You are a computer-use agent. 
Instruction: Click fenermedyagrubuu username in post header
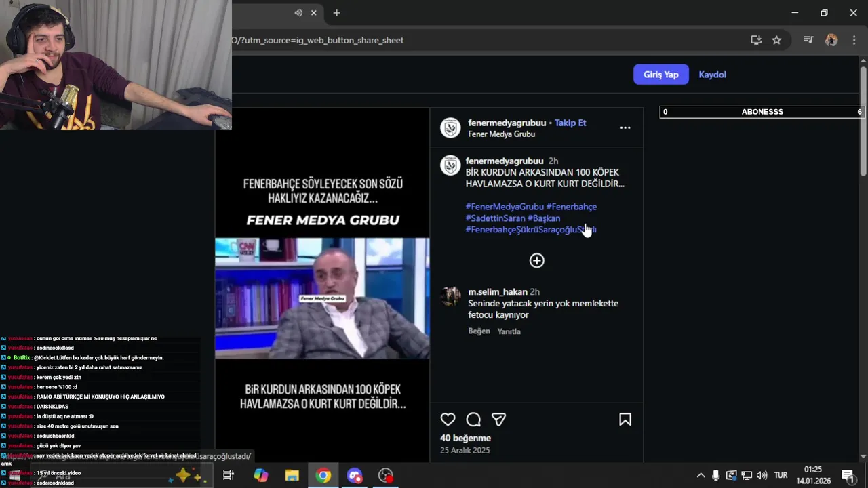tap(507, 123)
